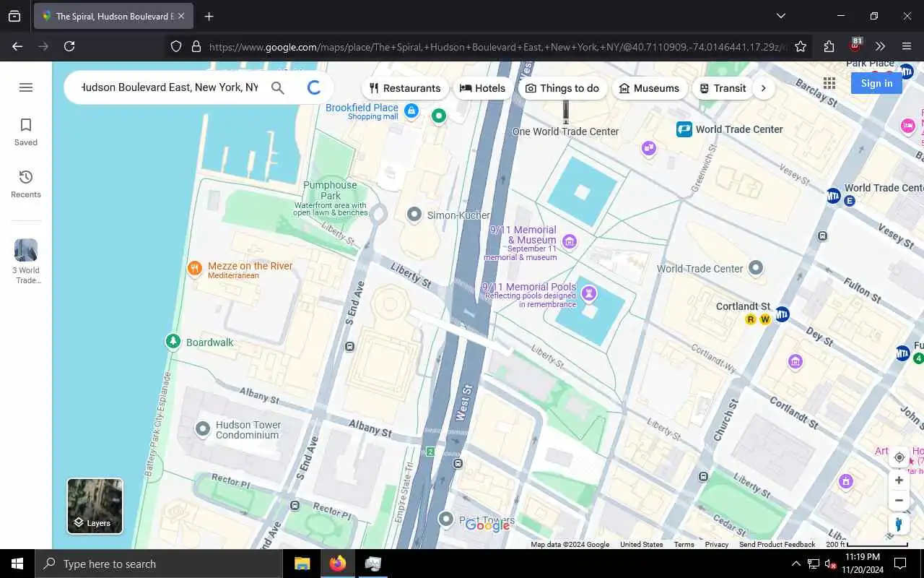This screenshot has width=924, height=578.
Task: Open the Privacy link
Action: [717, 544]
